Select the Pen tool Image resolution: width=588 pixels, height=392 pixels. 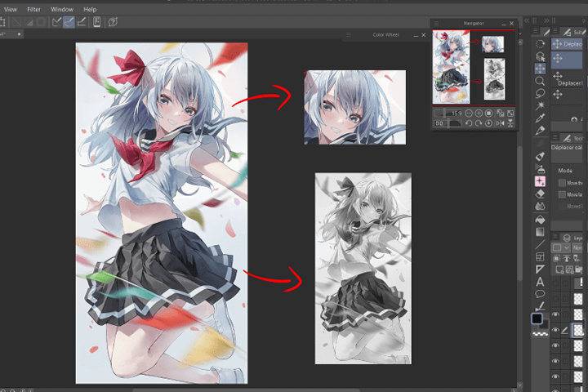540,131
